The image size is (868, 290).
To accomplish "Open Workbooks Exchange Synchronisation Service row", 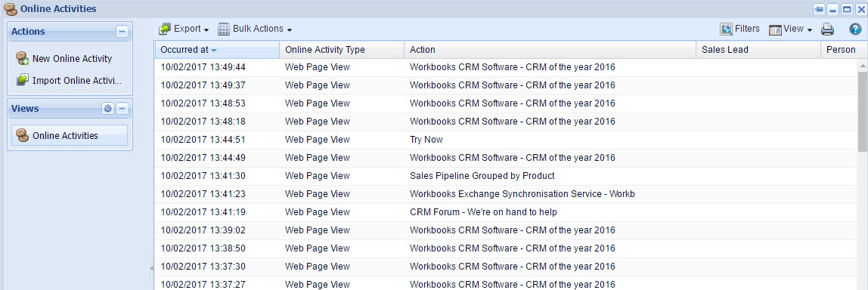I will tap(506, 194).
